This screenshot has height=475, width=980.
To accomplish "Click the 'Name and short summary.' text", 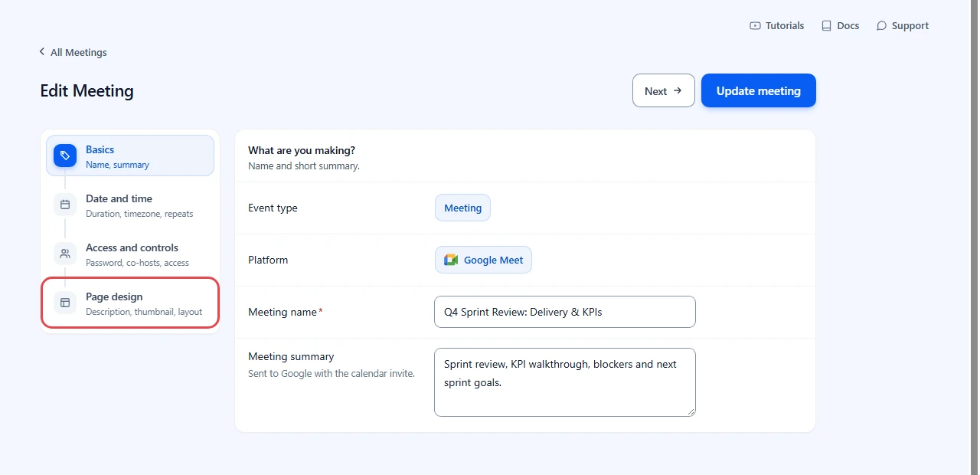I will pyautogui.click(x=304, y=165).
